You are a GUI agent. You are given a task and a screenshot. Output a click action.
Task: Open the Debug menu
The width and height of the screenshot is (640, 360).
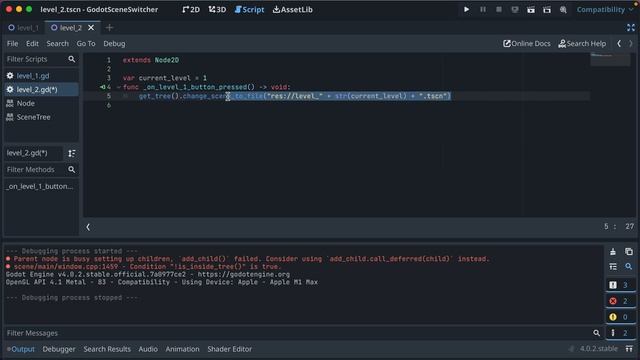(114, 44)
